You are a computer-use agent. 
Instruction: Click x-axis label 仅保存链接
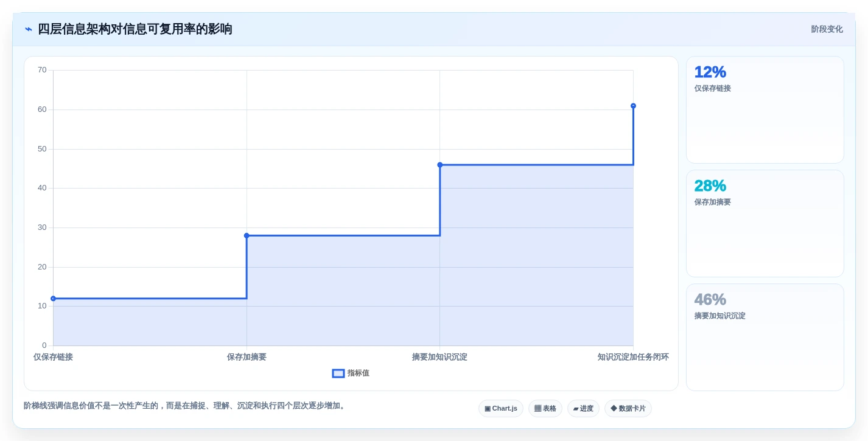(53, 357)
